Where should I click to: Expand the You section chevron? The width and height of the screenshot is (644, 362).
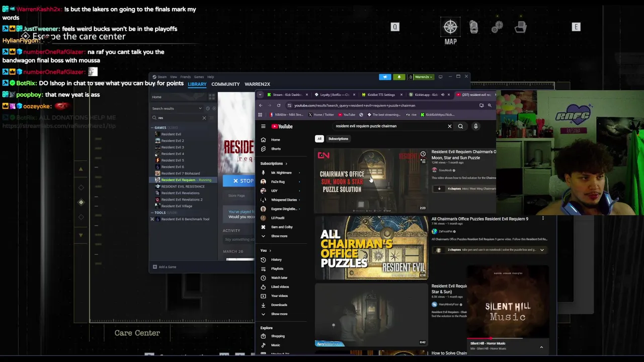point(270,250)
